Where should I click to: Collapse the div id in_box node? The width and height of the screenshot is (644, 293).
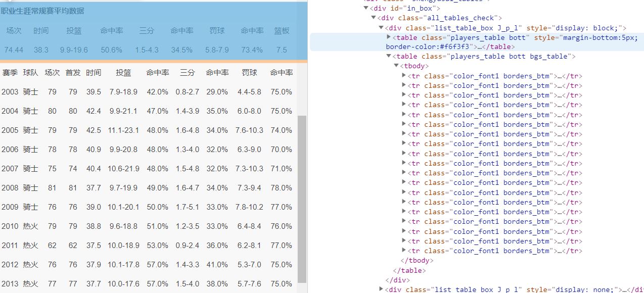coord(365,8)
